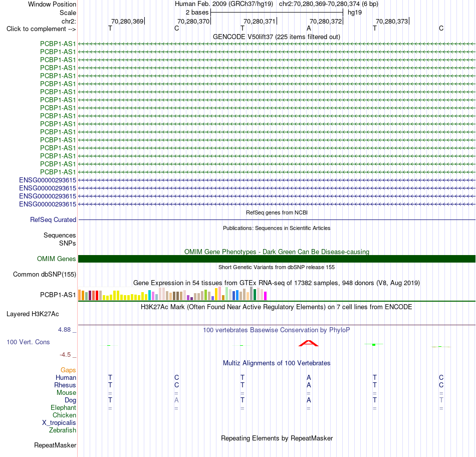Click the hg19 label beside the scale bar
Screen dimensions: 476x457
pos(355,13)
